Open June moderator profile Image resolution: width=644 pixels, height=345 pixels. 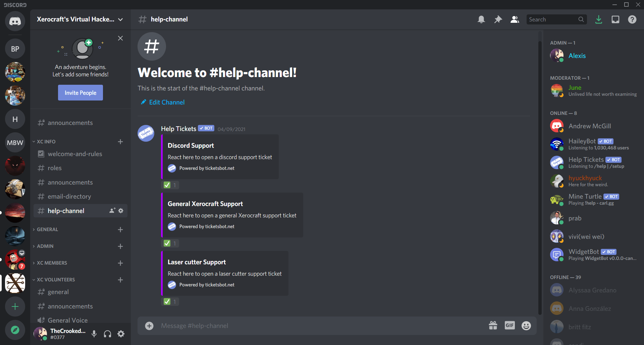coord(594,91)
